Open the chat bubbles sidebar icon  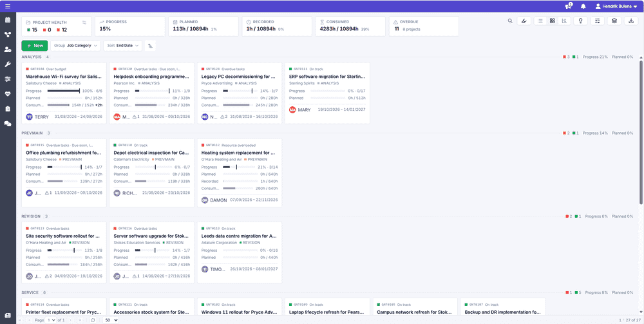(8, 124)
